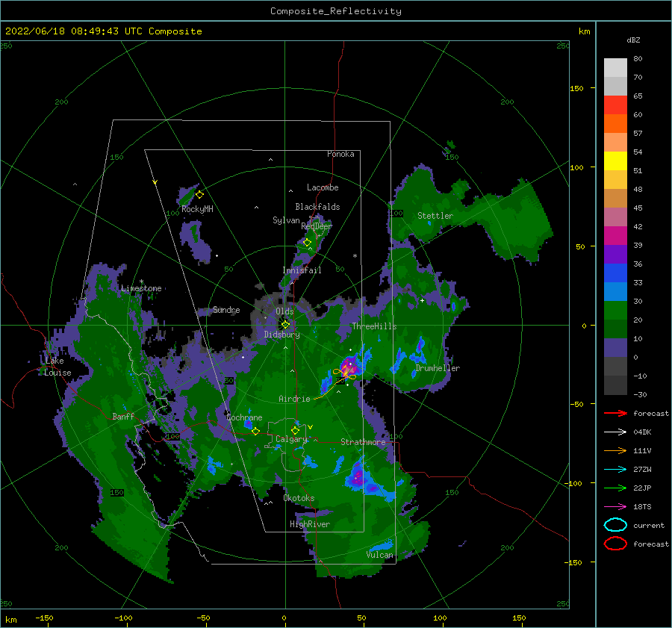The image size is (672, 628).
Task: Select the yellow 51–54 dBZ swatch
Action: coord(615,161)
